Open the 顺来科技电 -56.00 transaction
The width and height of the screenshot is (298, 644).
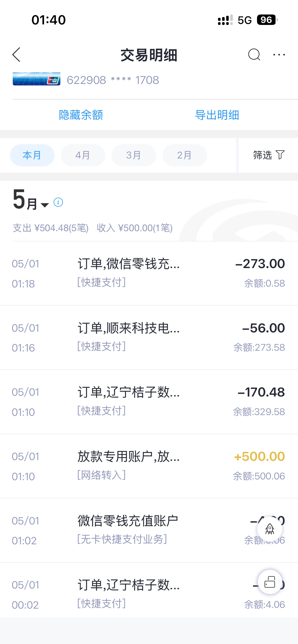click(x=149, y=338)
